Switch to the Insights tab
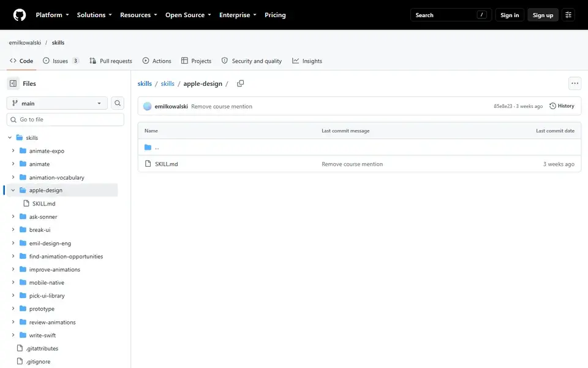The image size is (588, 368). [307, 61]
